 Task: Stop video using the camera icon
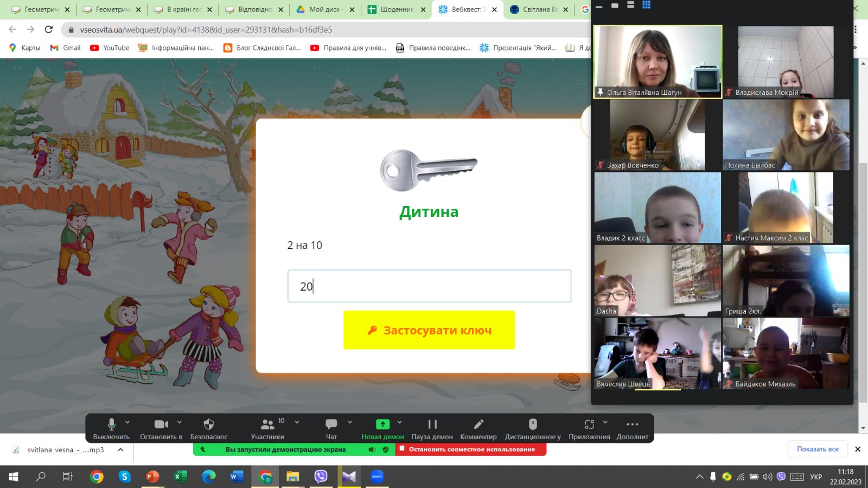[161, 425]
